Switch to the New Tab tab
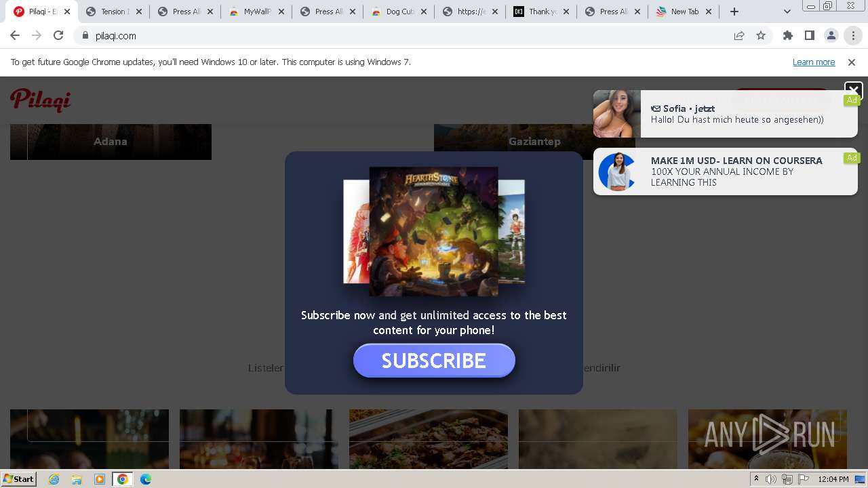868x488 pixels. coord(683,12)
